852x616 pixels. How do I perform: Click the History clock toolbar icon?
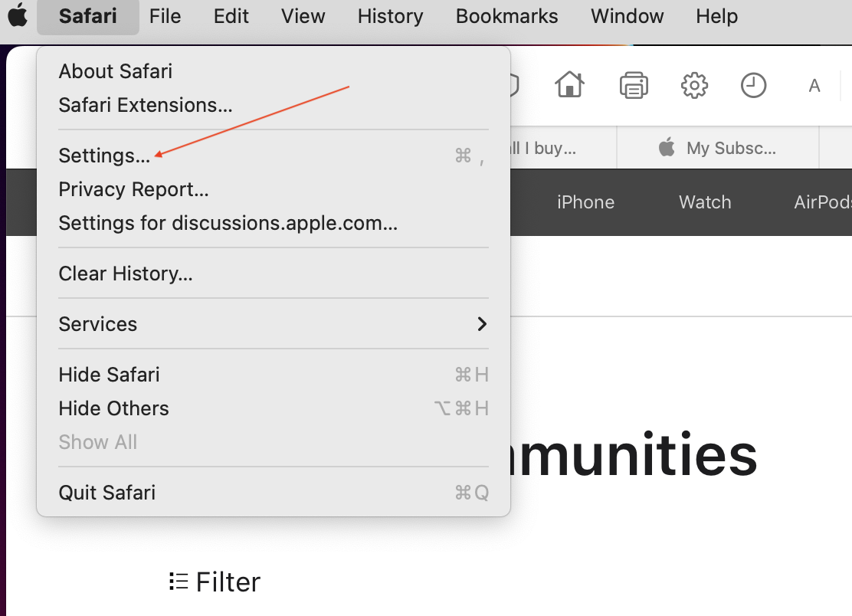click(x=753, y=85)
